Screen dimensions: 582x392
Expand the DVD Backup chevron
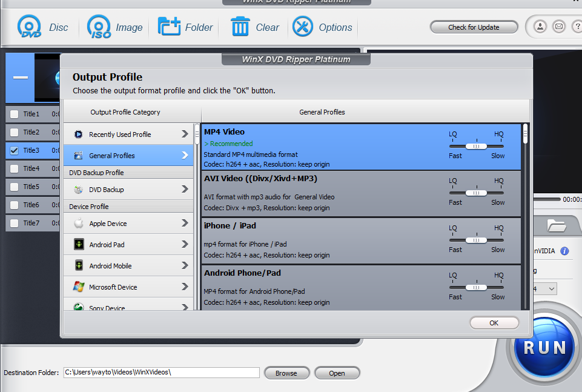[x=185, y=189]
